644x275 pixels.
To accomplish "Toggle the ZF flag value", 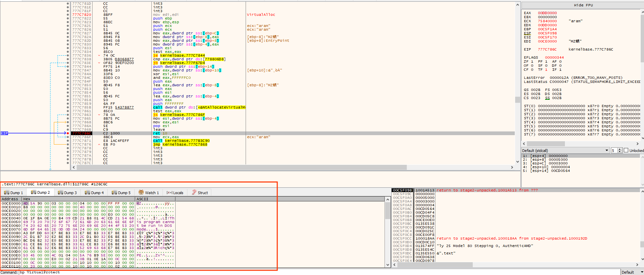I will click(x=532, y=62).
